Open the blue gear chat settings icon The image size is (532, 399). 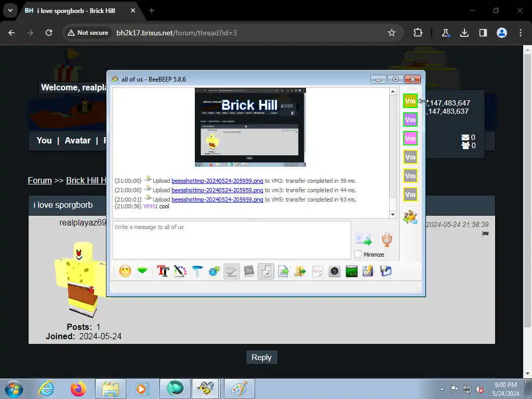pyautogui.click(x=214, y=271)
